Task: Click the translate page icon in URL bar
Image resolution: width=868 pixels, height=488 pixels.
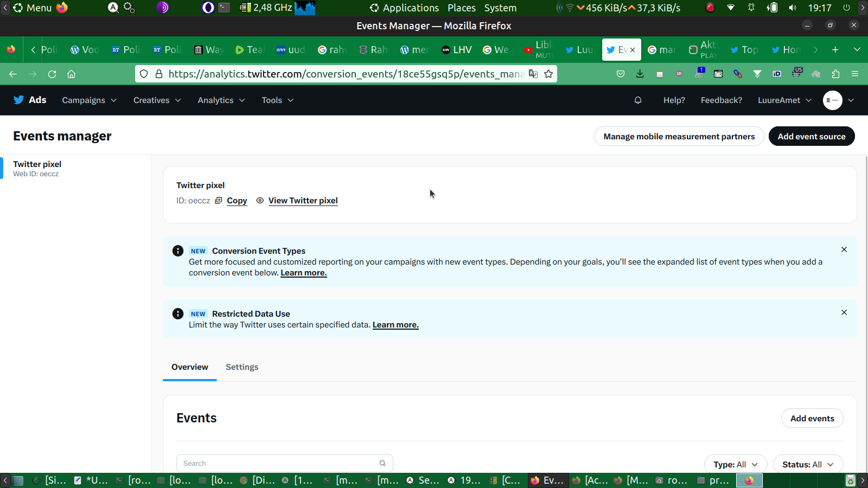Action: (x=533, y=74)
